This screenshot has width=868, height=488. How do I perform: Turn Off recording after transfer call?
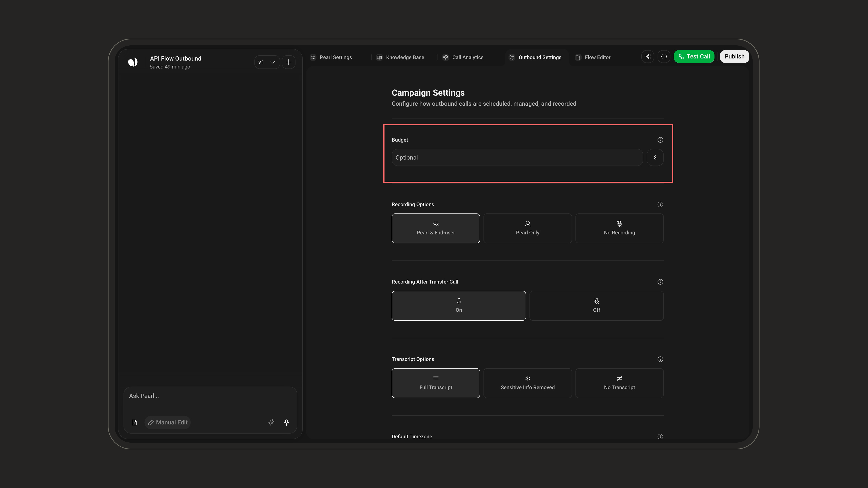click(596, 306)
